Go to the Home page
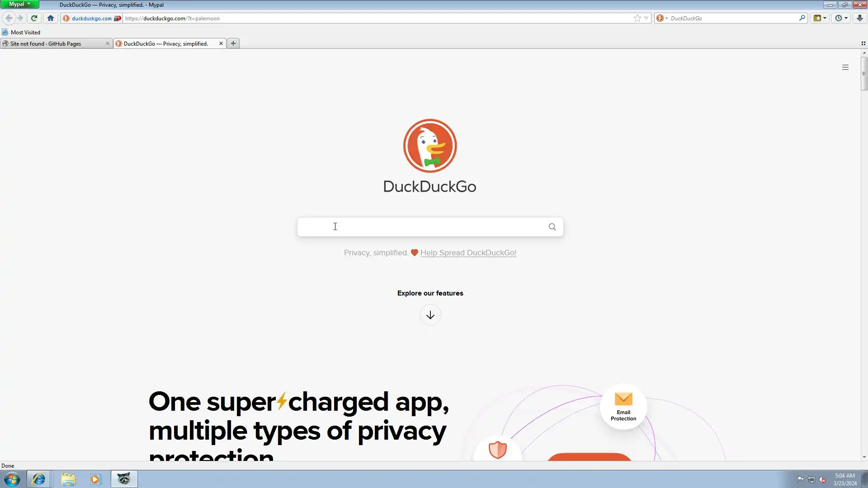Viewport: 868px width, 488px height. (x=51, y=18)
